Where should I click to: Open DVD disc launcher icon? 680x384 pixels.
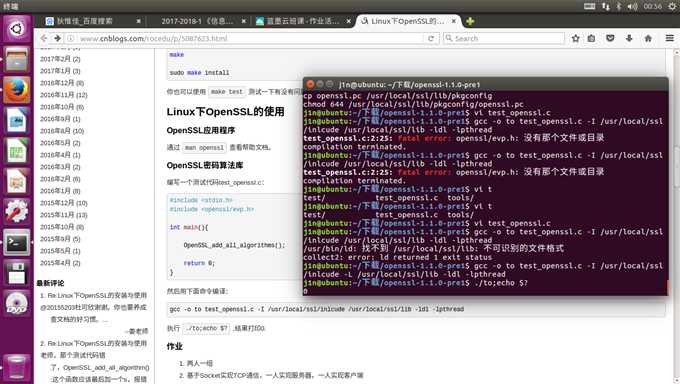tap(16, 303)
